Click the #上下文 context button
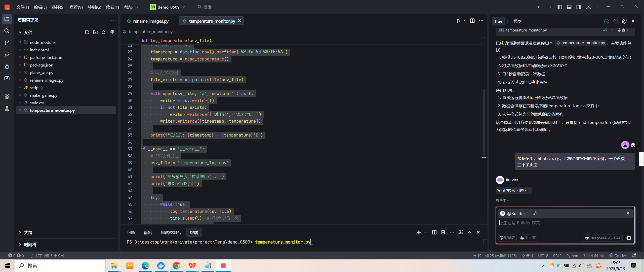 point(528,238)
